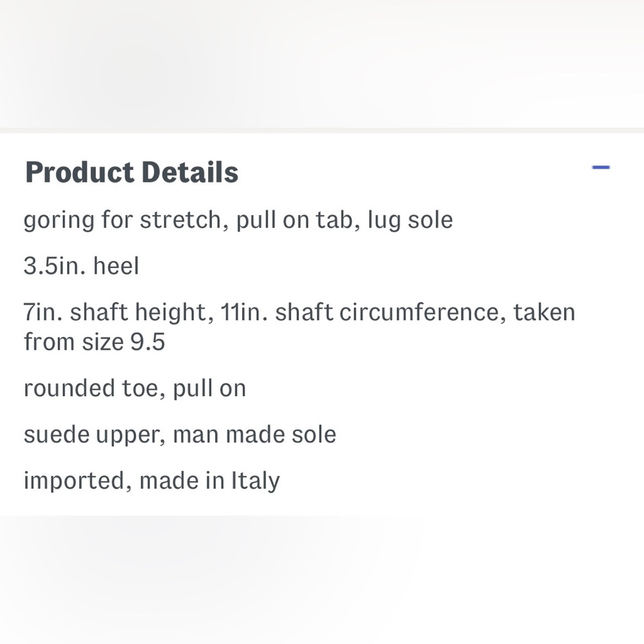This screenshot has width=644, height=644.
Task: Select the 'made in Italy' text
Action: (209, 480)
